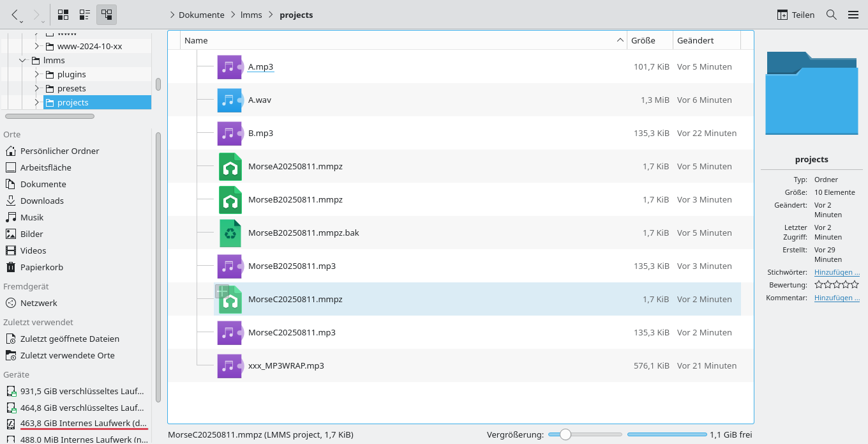Click the Teilen split view button
The image size is (868, 444).
(x=796, y=15)
